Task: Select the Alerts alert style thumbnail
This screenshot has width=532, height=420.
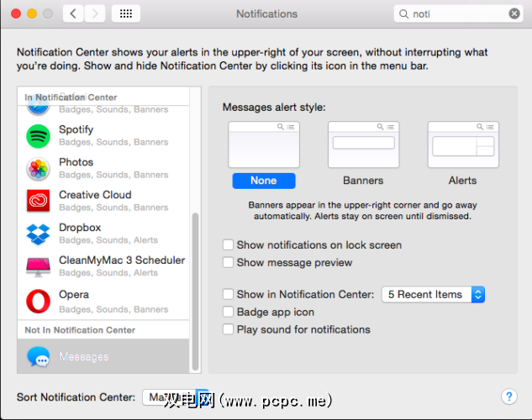Action: pyautogui.click(x=463, y=144)
